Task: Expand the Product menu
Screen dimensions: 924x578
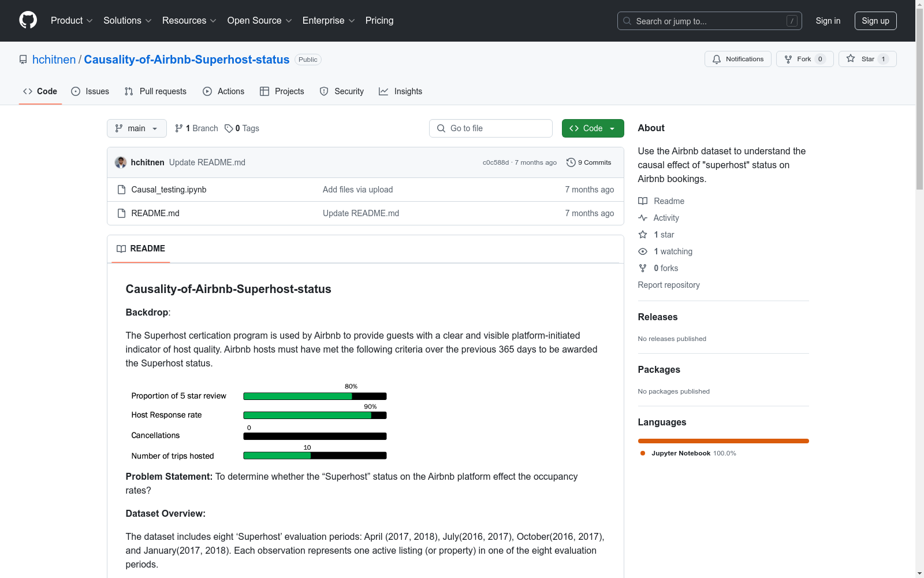Action: (x=72, y=20)
